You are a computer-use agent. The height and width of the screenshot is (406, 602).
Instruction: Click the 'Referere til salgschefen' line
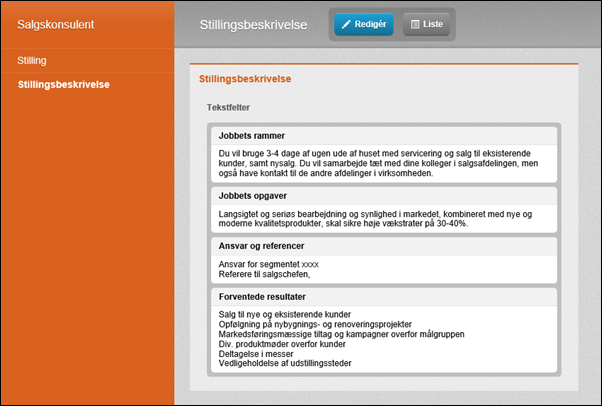pyautogui.click(x=265, y=274)
